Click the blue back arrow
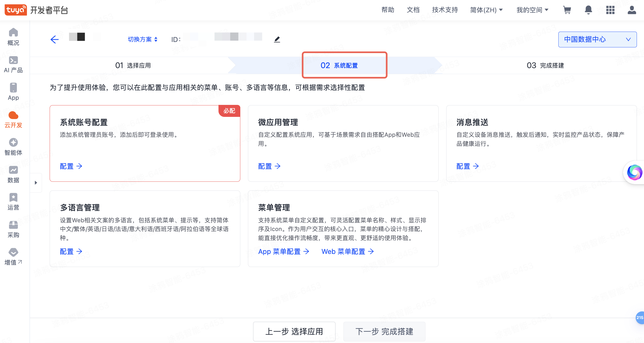Image resolution: width=644 pixels, height=343 pixels. [55, 40]
